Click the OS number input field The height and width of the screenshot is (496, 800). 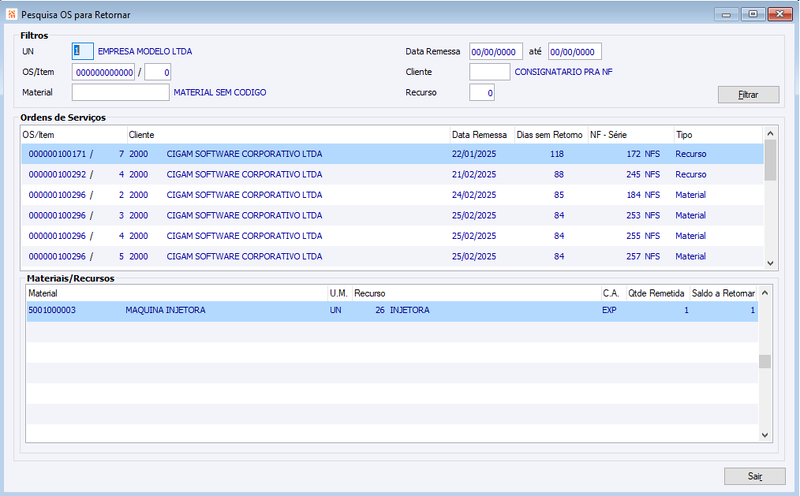104,72
